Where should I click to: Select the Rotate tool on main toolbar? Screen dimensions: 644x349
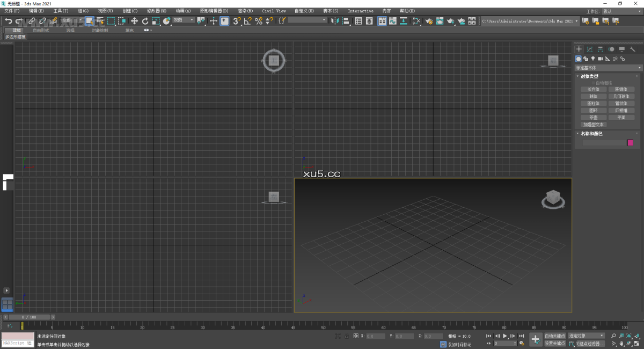point(144,21)
